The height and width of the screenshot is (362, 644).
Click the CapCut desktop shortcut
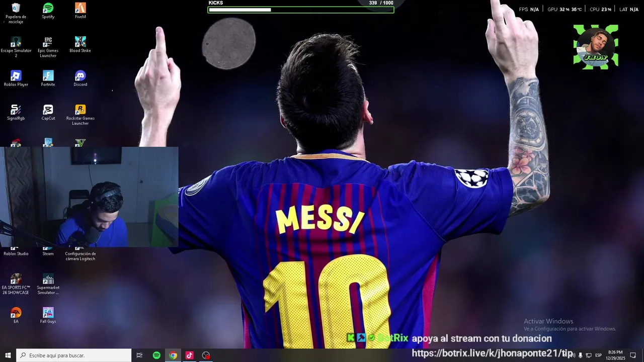(48, 113)
